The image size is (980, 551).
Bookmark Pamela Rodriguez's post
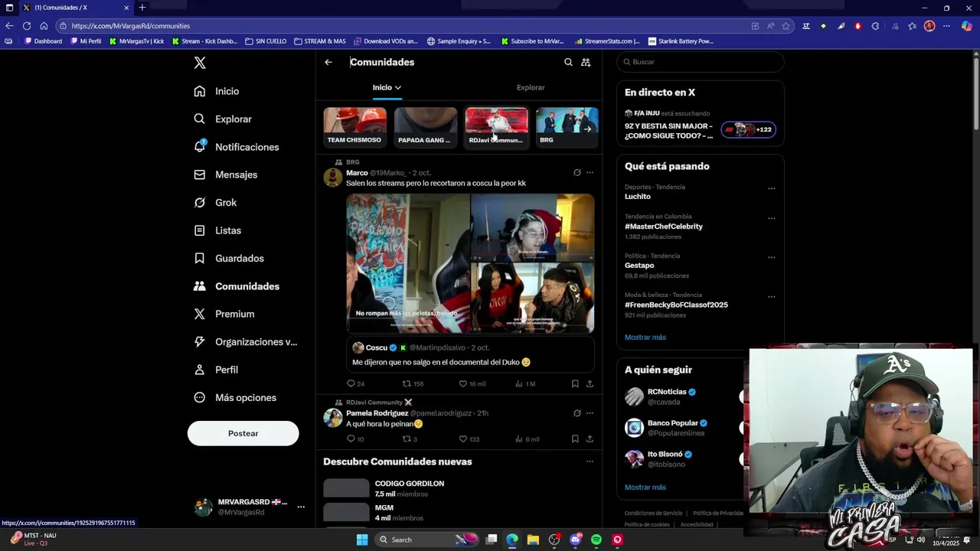575,439
